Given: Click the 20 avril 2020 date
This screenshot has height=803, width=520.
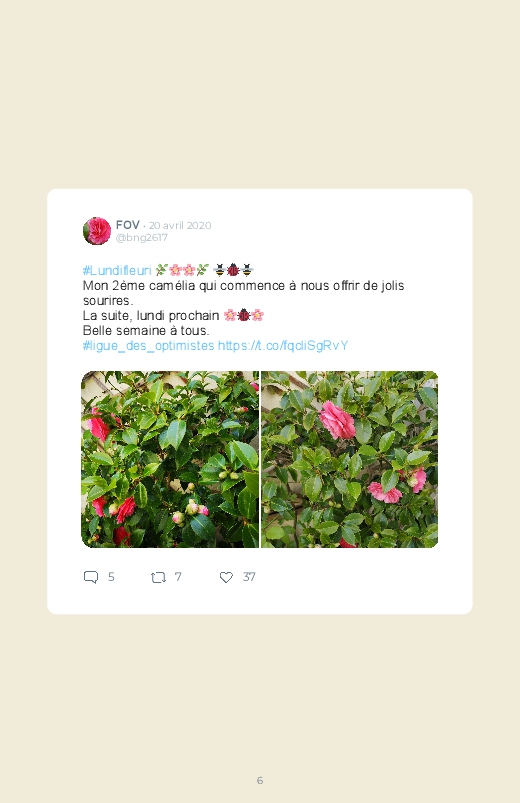Looking at the screenshot, I should [180, 225].
